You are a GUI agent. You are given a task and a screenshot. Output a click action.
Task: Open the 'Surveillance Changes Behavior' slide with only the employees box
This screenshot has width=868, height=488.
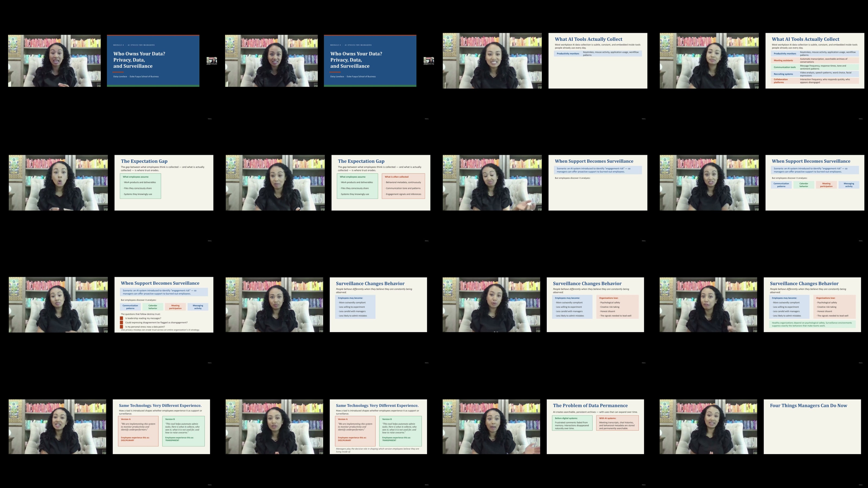coord(378,304)
